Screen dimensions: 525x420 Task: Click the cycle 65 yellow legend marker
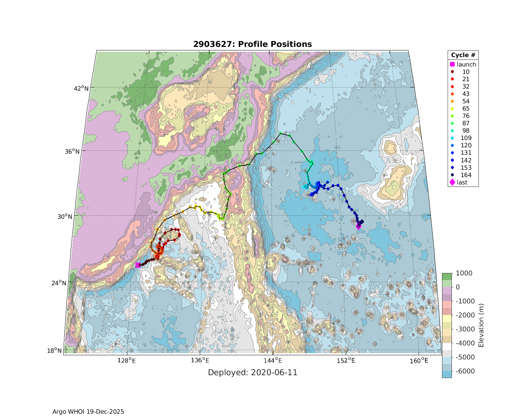[x=452, y=108]
